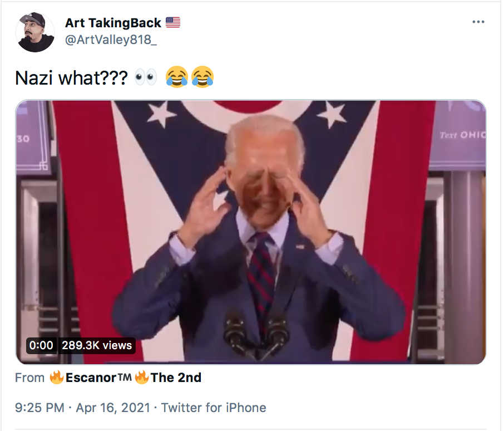Click the 'From' label under video

click(x=30, y=378)
